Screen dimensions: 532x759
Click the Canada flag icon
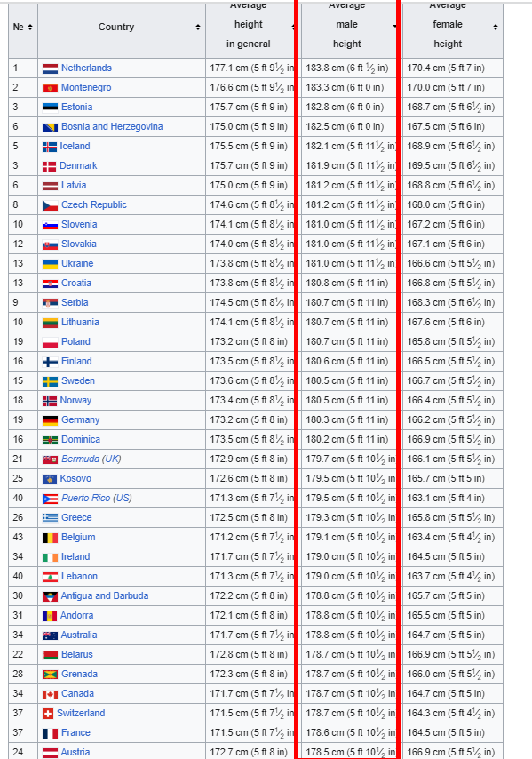(50, 694)
